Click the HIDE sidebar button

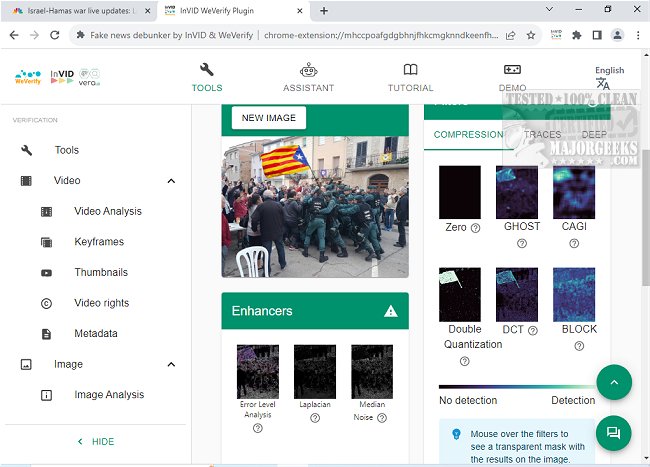point(96,442)
